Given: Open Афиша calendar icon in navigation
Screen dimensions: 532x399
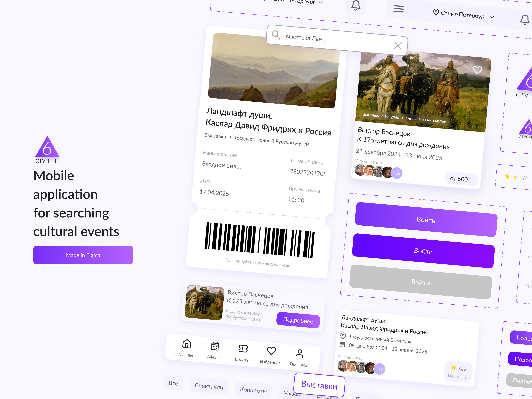Looking at the screenshot, I should (215, 346).
